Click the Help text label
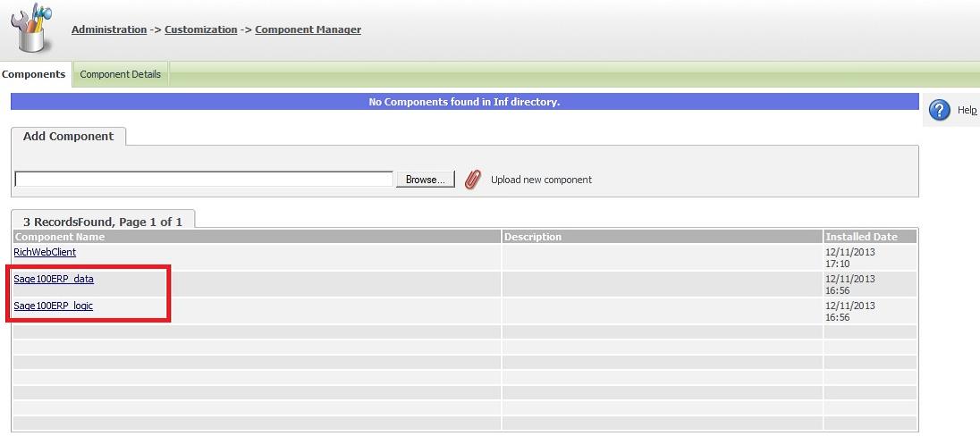This screenshot has height=436, width=980. click(x=967, y=110)
